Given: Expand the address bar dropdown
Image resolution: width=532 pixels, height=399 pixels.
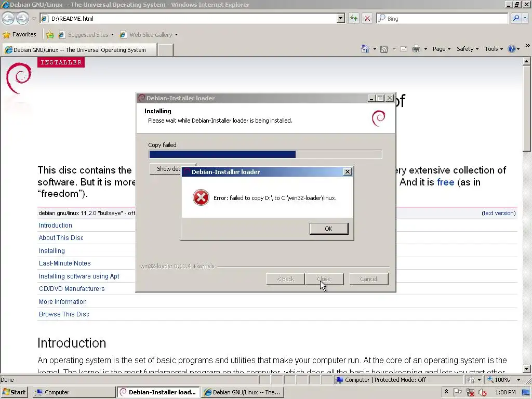Looking at the screenshot, I should pyautogui.click(x=341, y=18).
